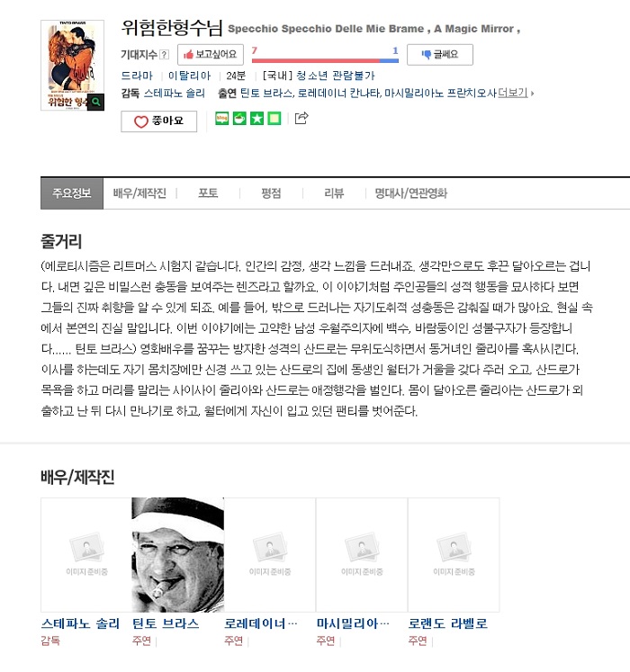This screenshot has width=630, height=672.
Task: Select the 평점 tab
Action: coord(271,193)
